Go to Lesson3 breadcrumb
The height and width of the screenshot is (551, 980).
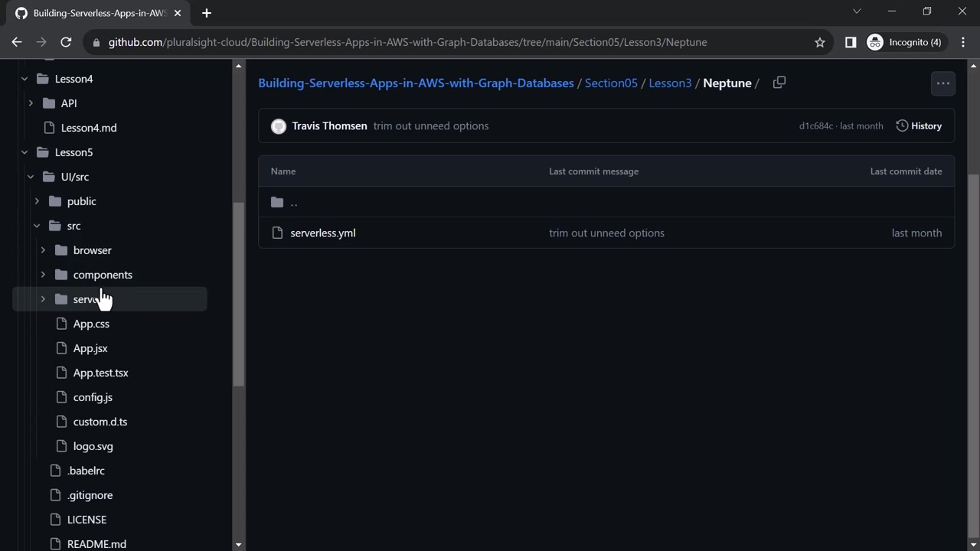(670, 83)
